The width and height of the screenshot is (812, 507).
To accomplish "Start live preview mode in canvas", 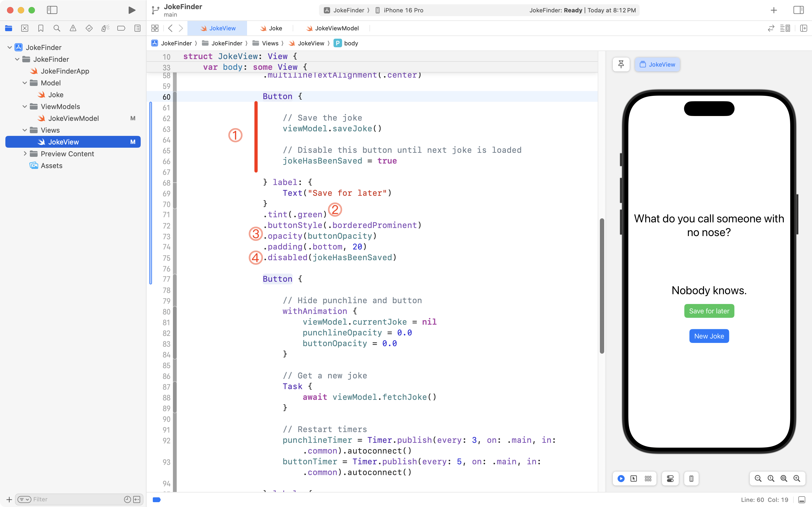I will [x=621, y=479].
